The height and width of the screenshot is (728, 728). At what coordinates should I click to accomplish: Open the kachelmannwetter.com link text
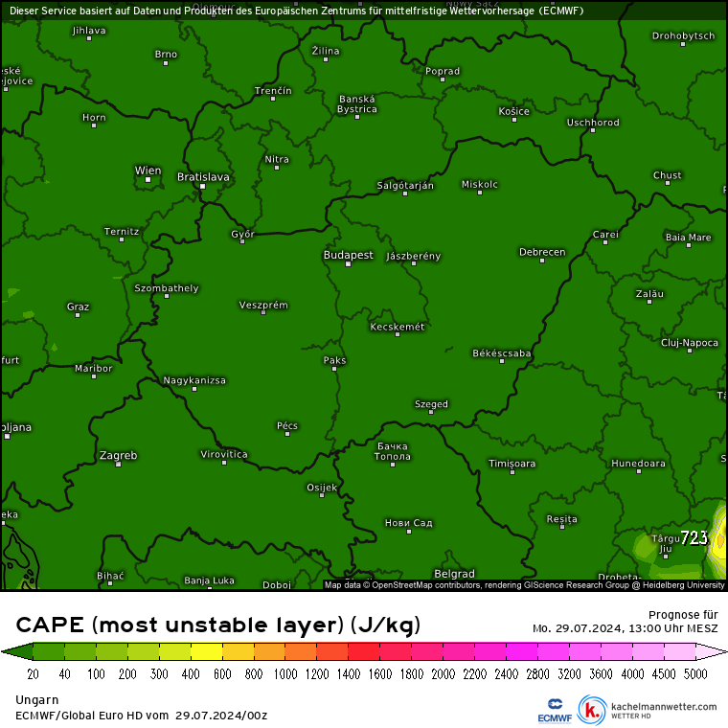tap(663, 707)
